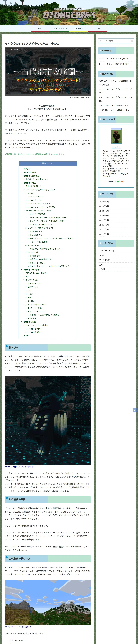Click the 古代都市攻略編 eyecatch image
Viewport: 138px width, 644px height.
(x=48, y=71)
